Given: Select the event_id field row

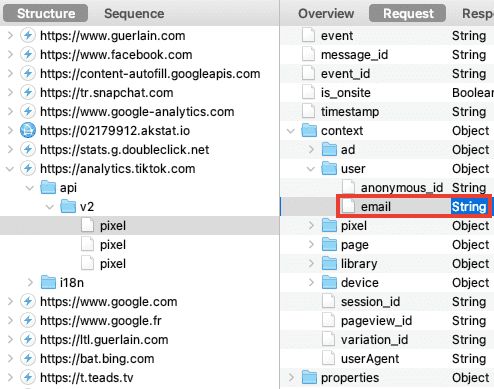Looking at the screenshot, I should coord(387,73).
